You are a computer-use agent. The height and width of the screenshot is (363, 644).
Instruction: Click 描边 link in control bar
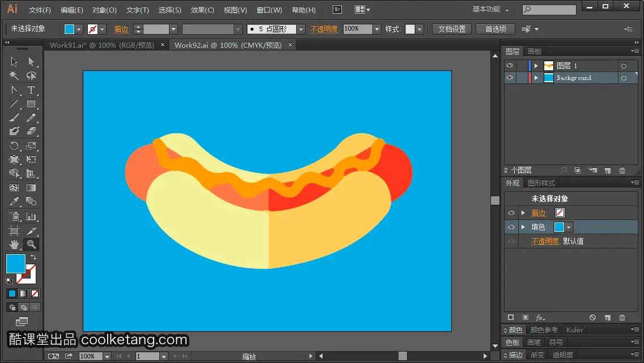(121, 29)
